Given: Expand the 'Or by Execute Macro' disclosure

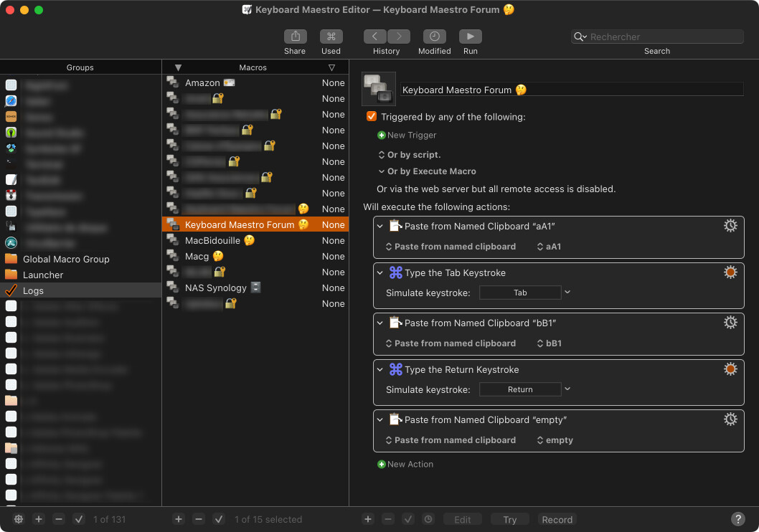Looking at the screenshot, I should coord(382,171).
